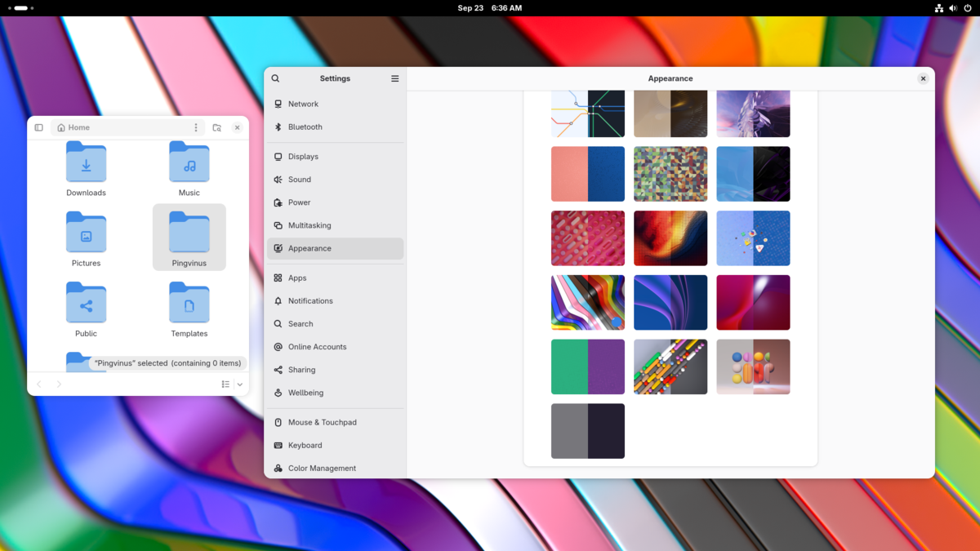Screen dimensions: 980x551
Task: Open the date and time calendar dropdown
Action: point(489,8)
